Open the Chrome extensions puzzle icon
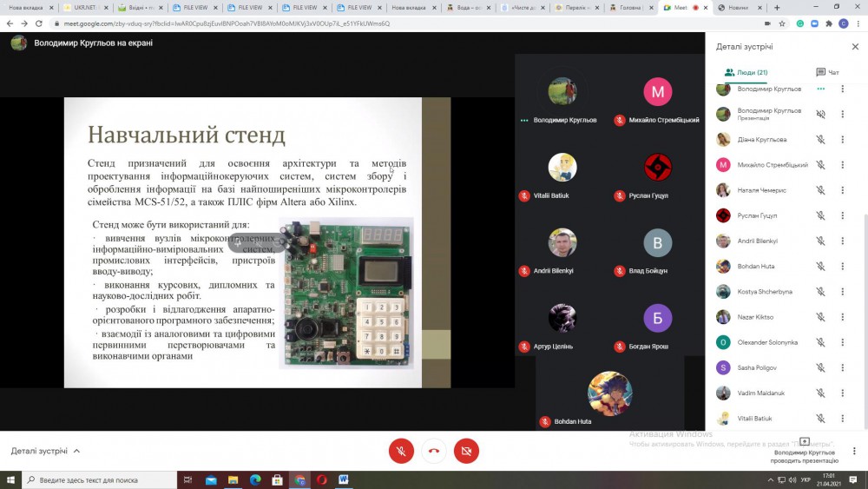 pyautogui.click(x=827, y=23)
